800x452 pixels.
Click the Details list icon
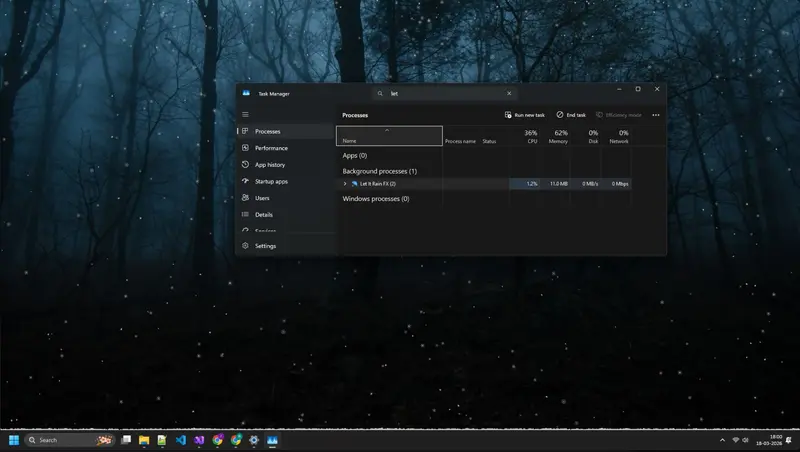[x=245, y=215]
